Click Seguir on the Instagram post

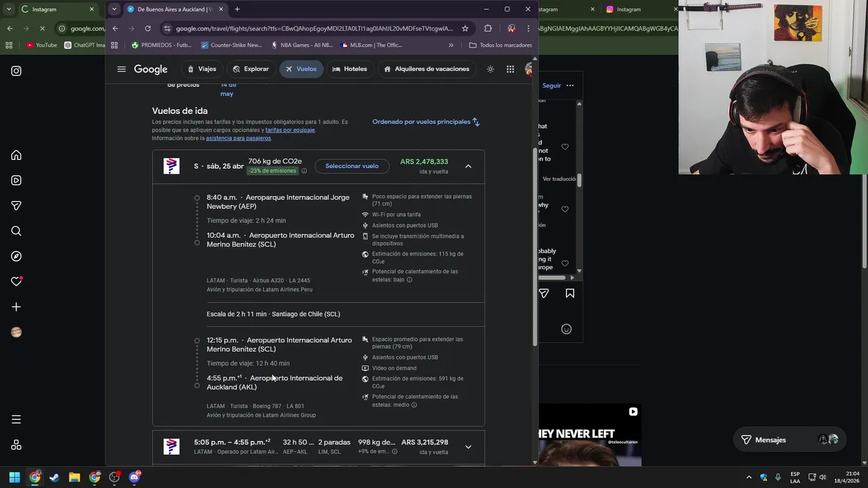click(551, 86)
